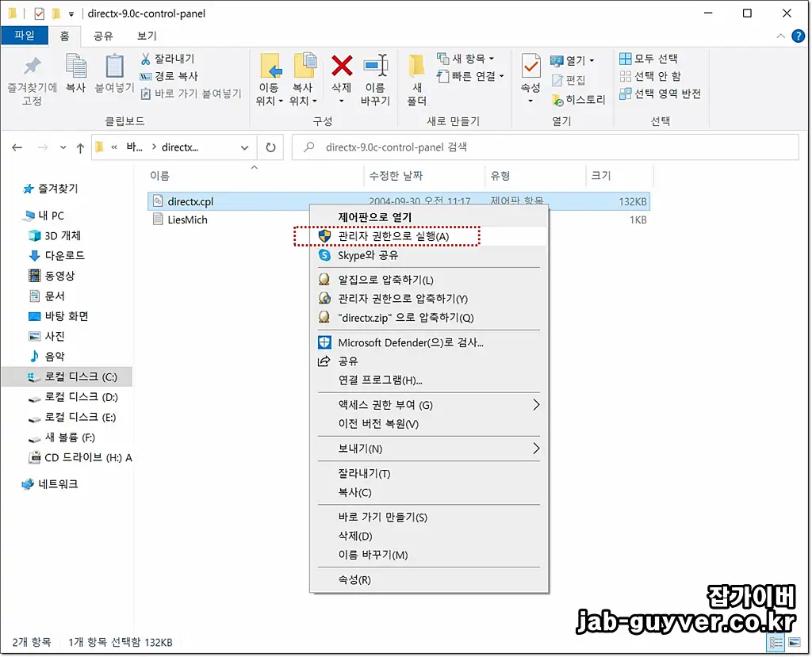The width and height of the screenshot is (812, 657).
Task: Enable details view from the status bar
Action: click(x=776, y=643)
